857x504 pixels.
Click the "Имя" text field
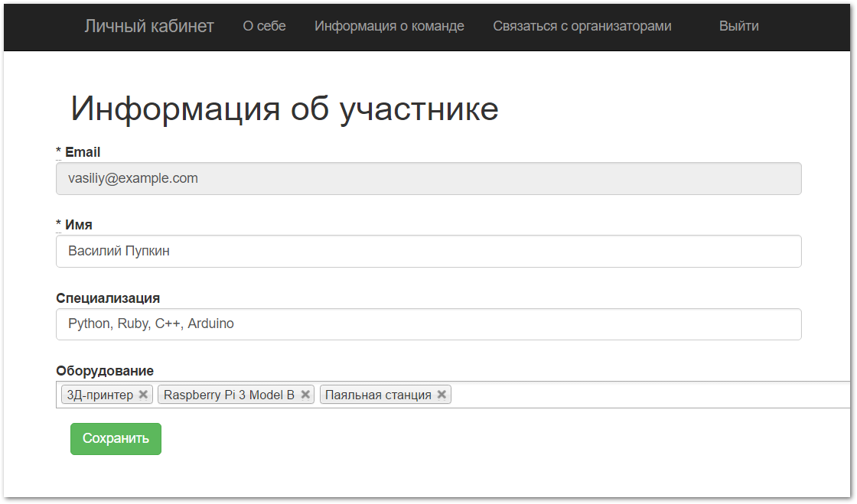[428, 251]
